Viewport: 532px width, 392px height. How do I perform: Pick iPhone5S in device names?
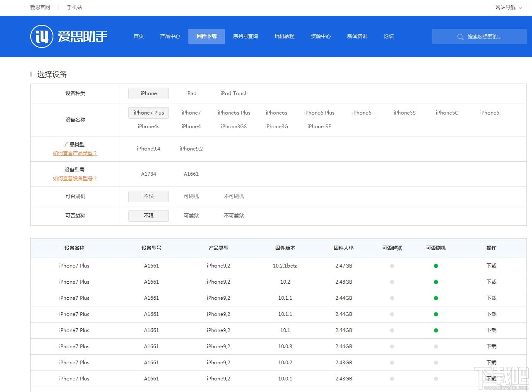pos(404,113)
